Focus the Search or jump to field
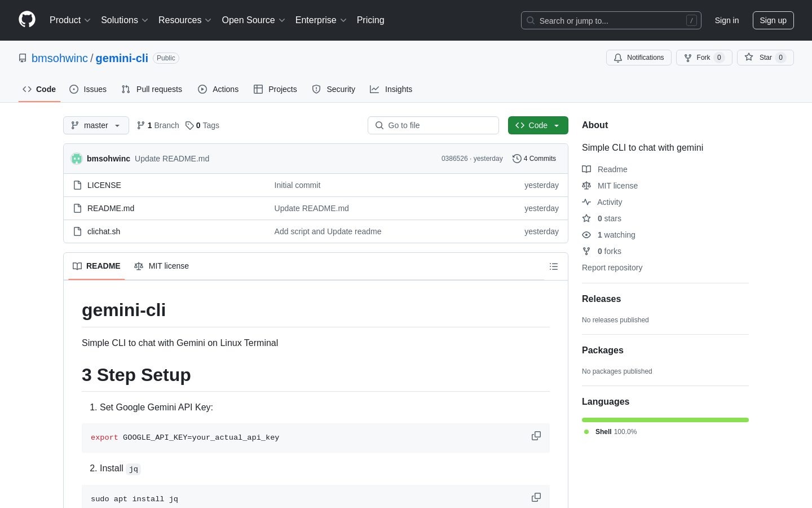 (x=611, y=20)
